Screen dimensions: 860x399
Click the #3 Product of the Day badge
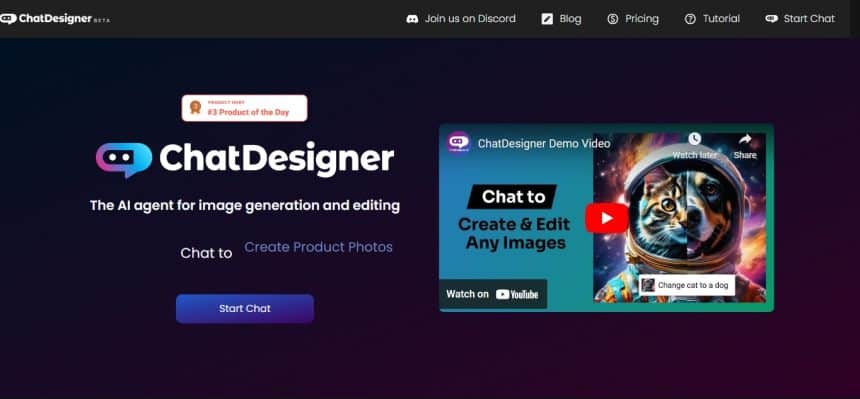[245, 108]
